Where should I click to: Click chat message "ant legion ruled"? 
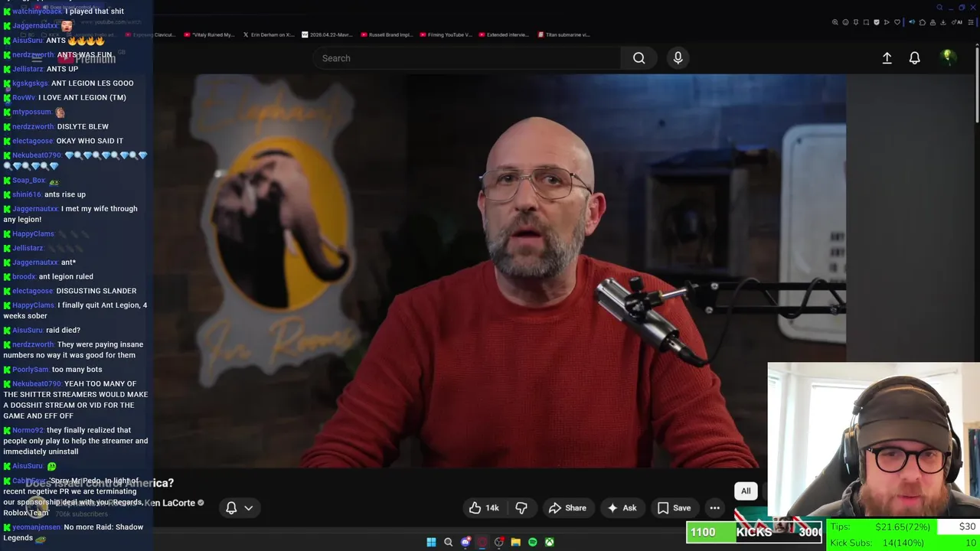click(x=66, y=276)
